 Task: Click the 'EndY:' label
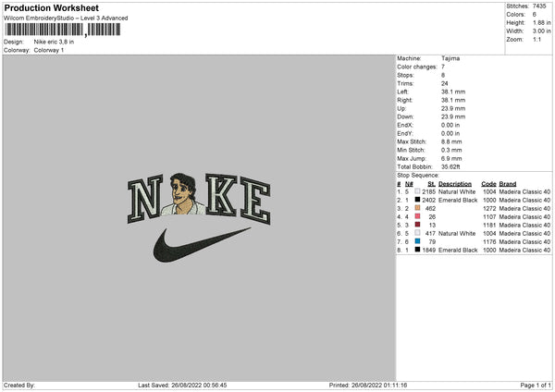pyautogui.click(x=405, y=133)
